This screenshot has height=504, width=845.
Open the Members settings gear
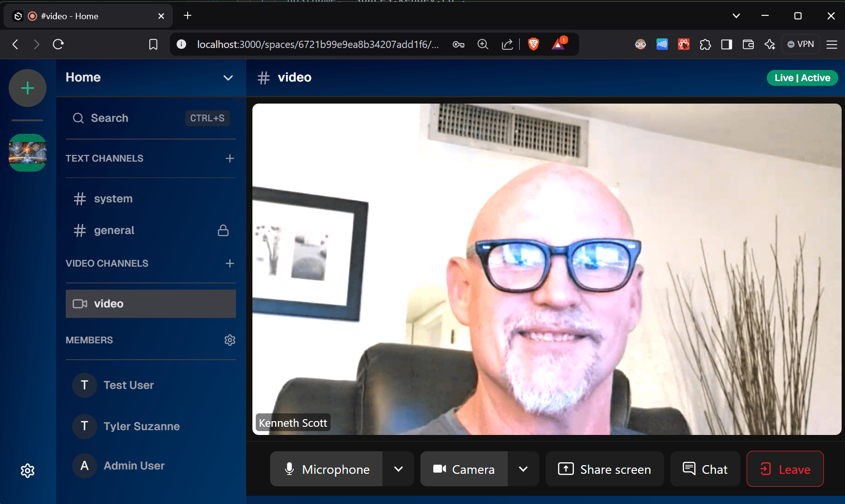pyautogui.click(x=230, y=340)
